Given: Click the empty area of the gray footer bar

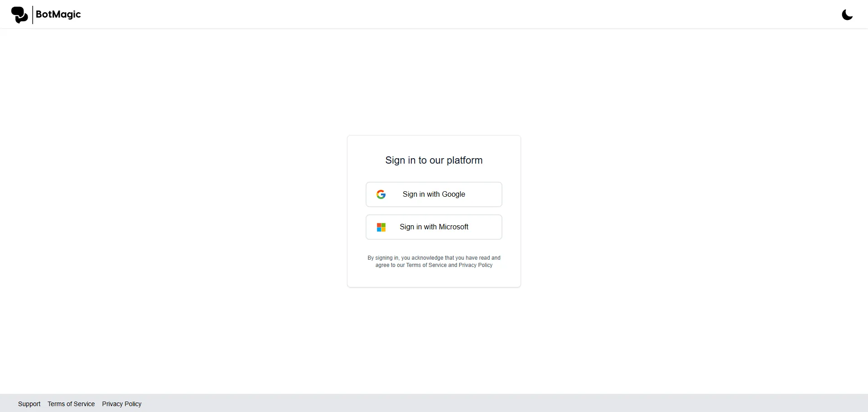Looking at the screenshot, I should (x=498, y=403).
